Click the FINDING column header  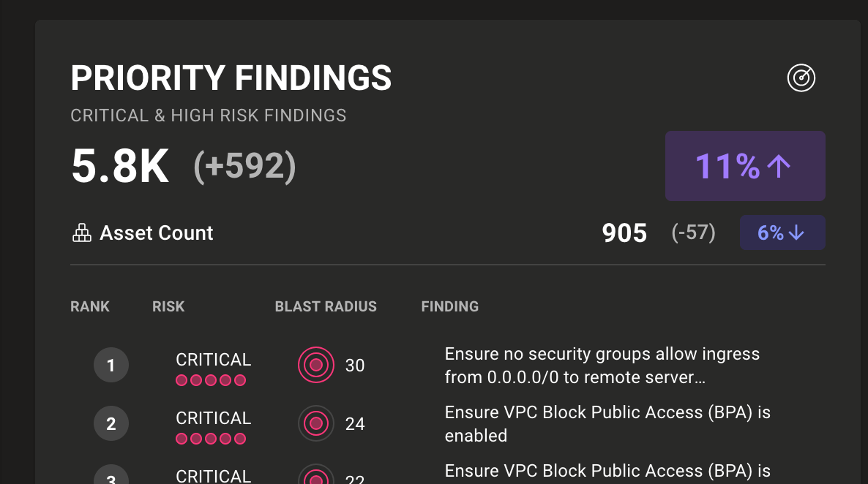[x=449, y=306]
